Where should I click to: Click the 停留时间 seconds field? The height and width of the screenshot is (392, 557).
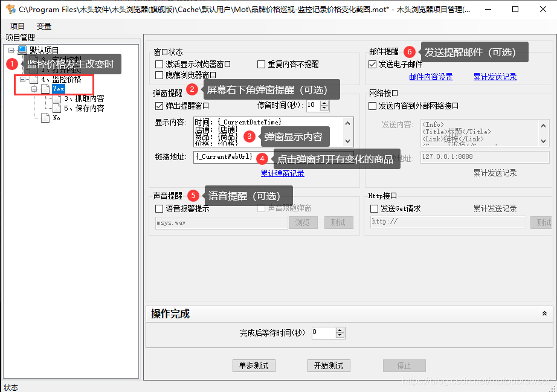pyautogui.click(x=313, y=106)
